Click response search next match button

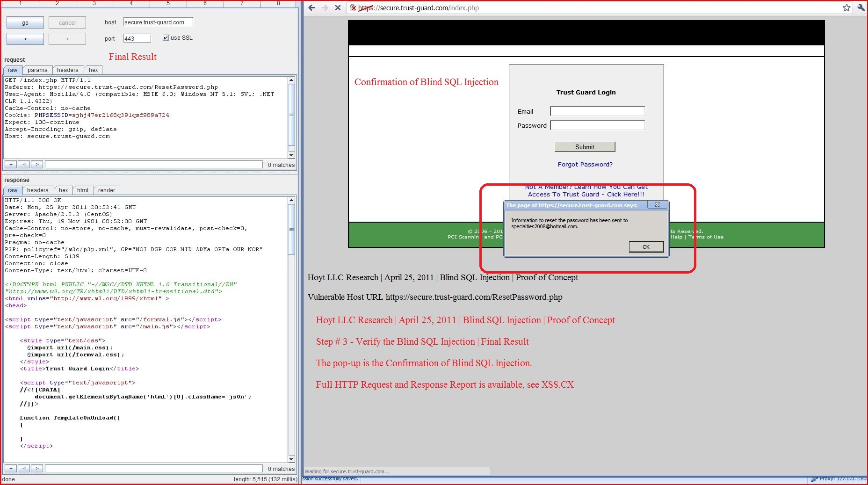pos(37,468)
